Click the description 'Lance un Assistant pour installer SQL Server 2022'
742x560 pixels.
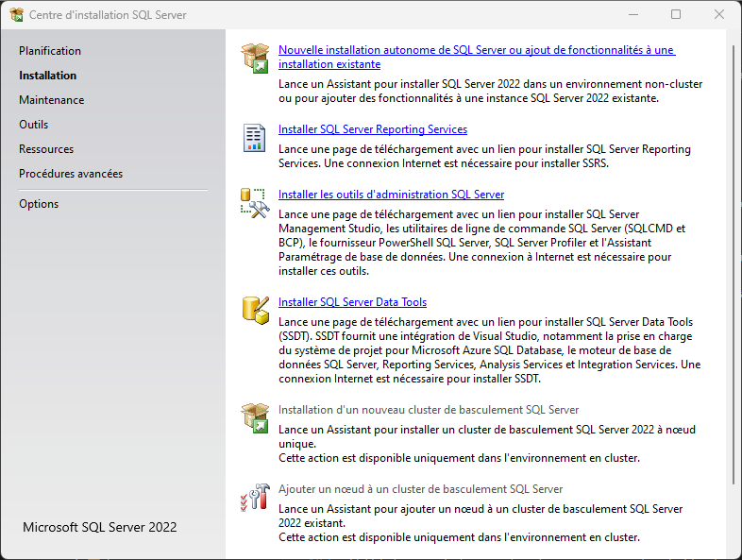(490, 91)
